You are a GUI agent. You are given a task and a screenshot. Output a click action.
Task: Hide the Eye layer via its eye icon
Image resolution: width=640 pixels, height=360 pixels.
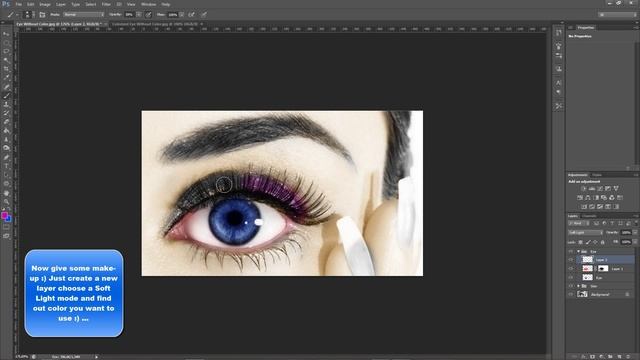[x=571, y=278]
